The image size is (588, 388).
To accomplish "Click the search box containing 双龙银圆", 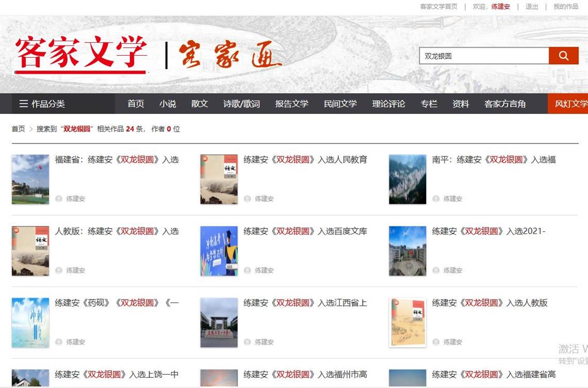I will [x=484, y=56].
